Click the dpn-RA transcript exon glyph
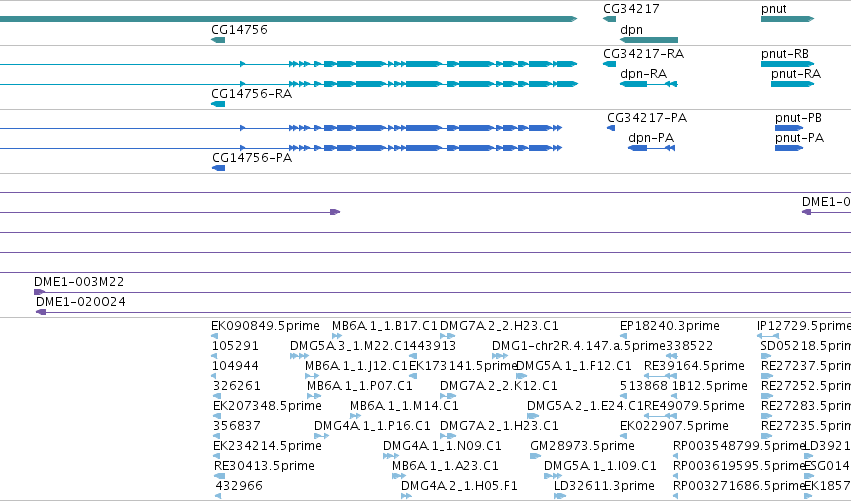The width and height of the screenshot is (851, 501). [649, 84]
